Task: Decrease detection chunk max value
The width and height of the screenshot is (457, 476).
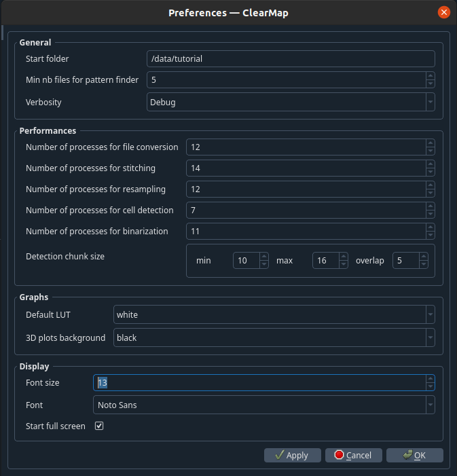Action: coord(344,264)
